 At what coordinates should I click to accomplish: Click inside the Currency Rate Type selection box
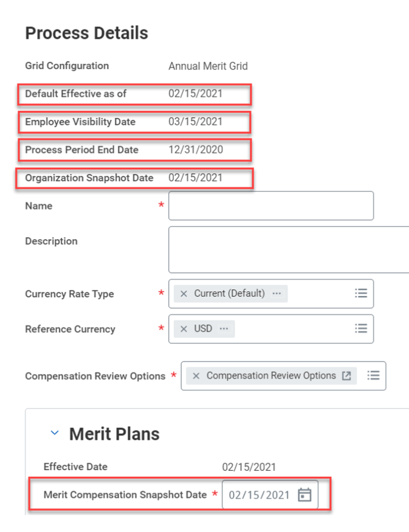pyautogui.click(x=271, y=294)
